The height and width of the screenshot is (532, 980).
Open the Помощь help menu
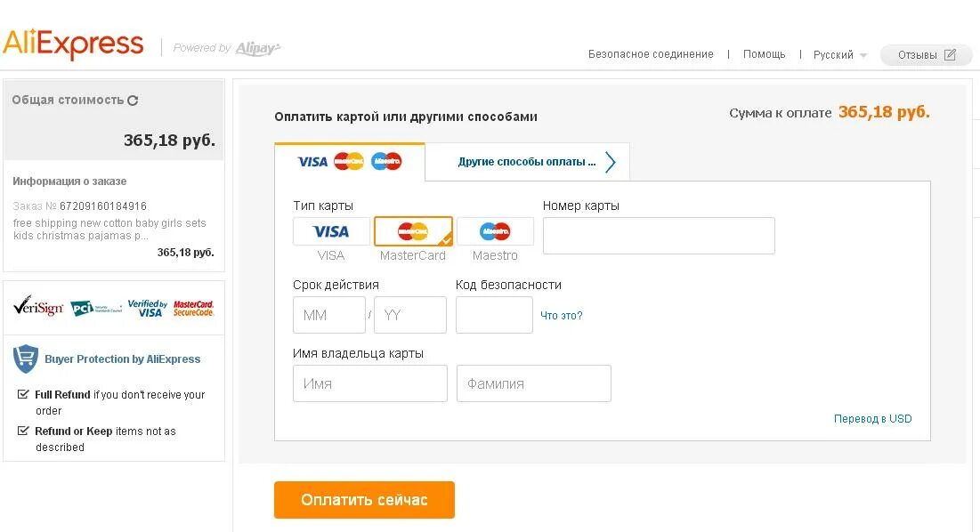(x=764, y=55)
